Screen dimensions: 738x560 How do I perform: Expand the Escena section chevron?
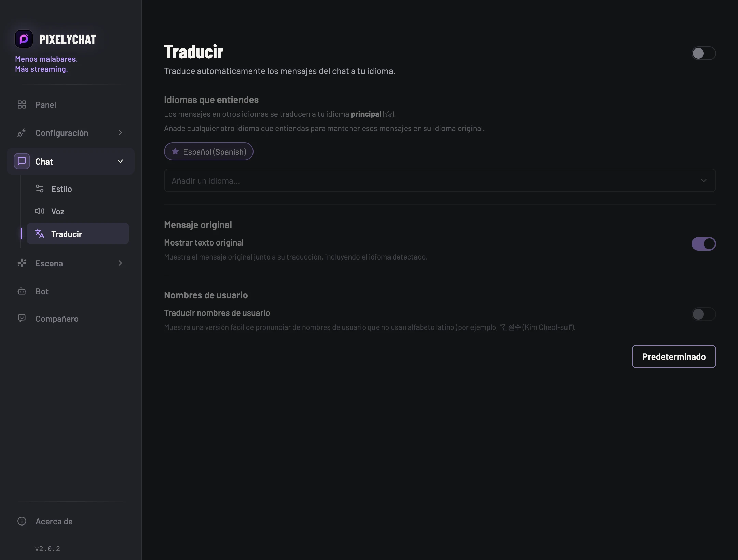click(120, 263)
